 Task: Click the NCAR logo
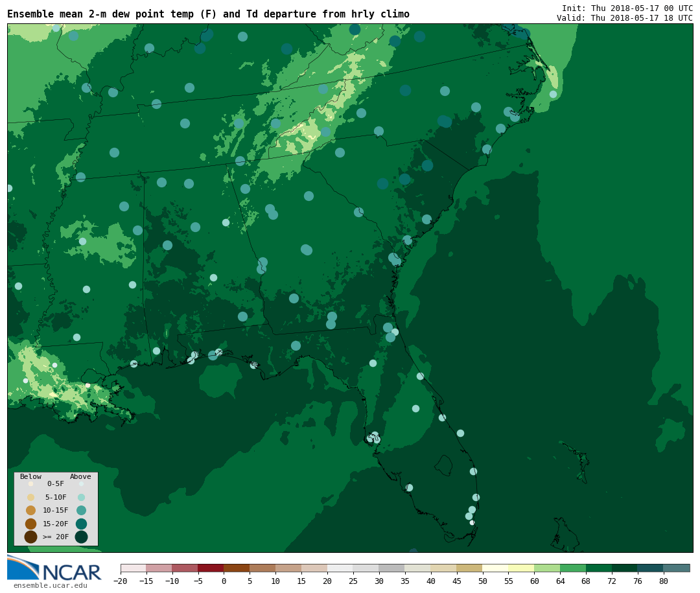pyautogui.click(x=54, y=568)
